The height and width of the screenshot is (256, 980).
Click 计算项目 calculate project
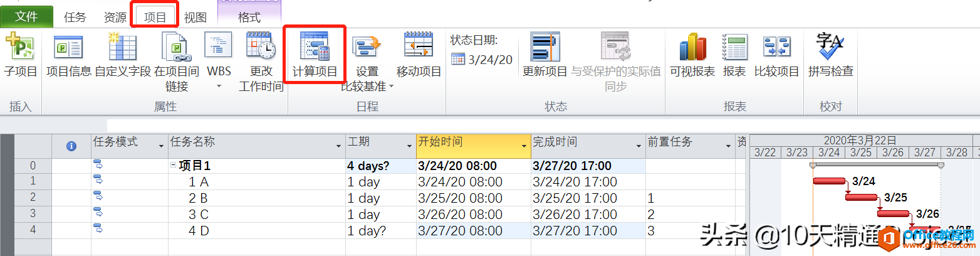[x=315, y=56]
